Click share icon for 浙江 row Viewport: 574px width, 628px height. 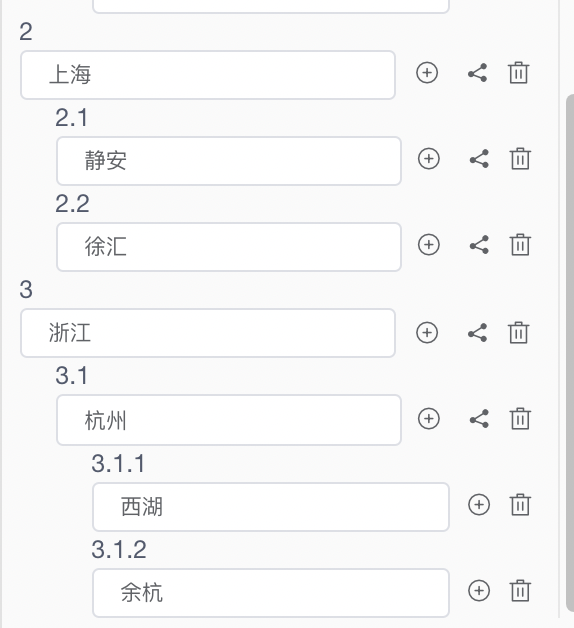coord(478,332)
